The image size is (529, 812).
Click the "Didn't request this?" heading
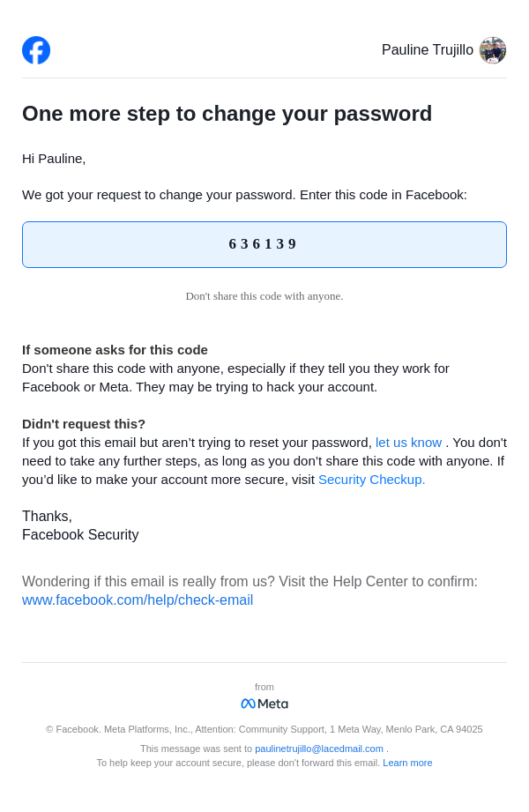click(84, 423)
